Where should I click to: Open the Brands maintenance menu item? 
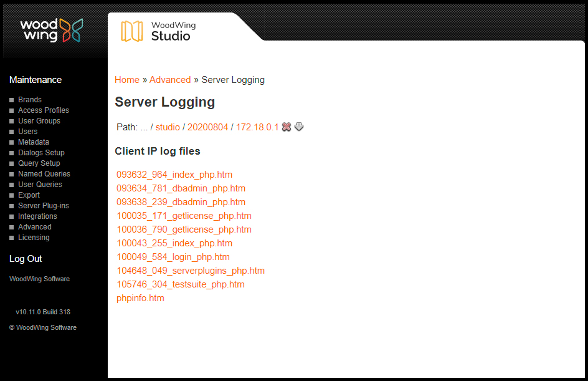click(30, 100)
